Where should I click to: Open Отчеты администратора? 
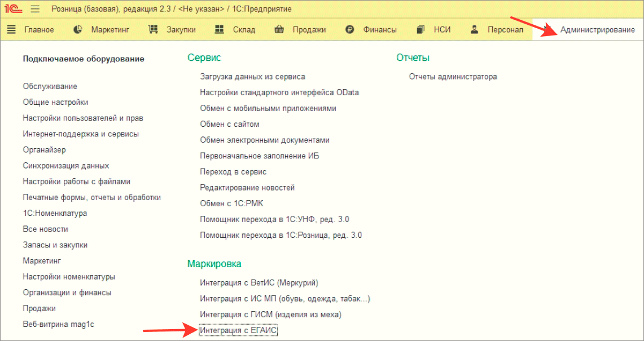[453, 76]
